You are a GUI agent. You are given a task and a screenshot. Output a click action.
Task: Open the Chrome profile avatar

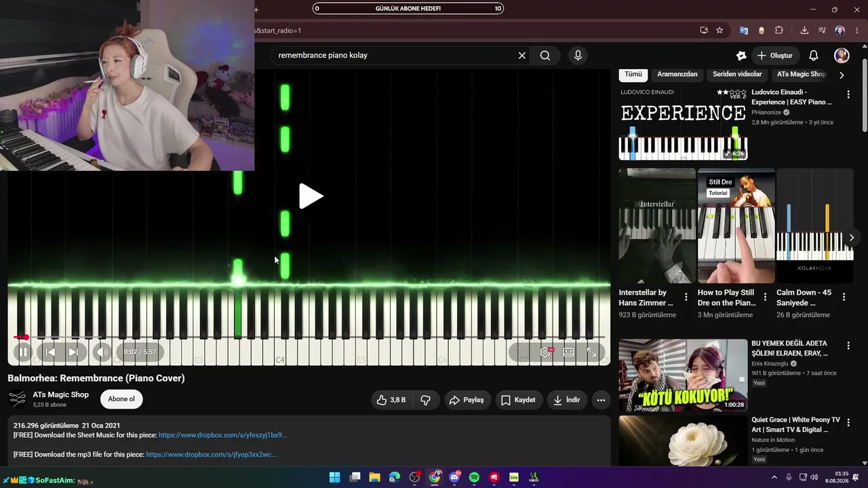pyautogui.click(x=840, y=30)
